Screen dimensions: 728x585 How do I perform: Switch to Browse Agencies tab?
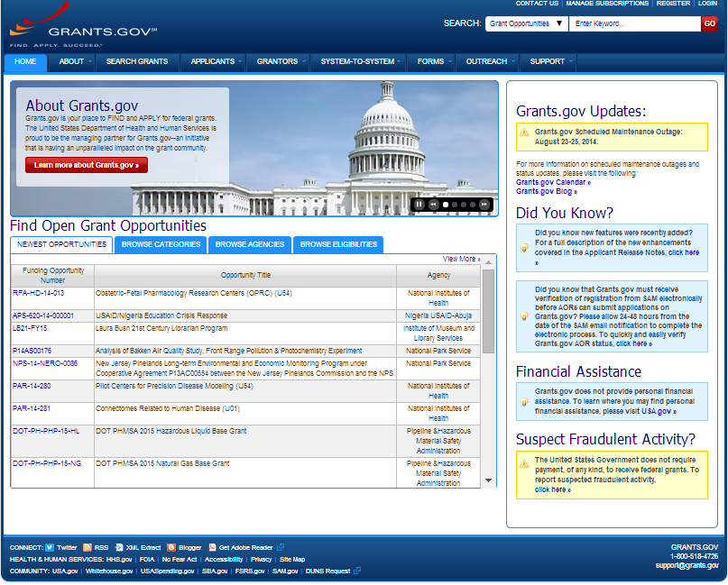click(x=250, y=244)
